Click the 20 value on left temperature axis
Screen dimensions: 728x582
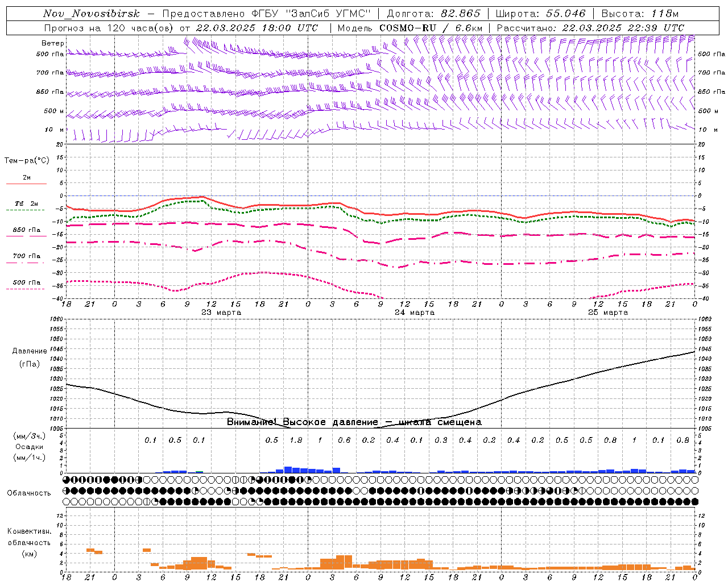point(60,144)
